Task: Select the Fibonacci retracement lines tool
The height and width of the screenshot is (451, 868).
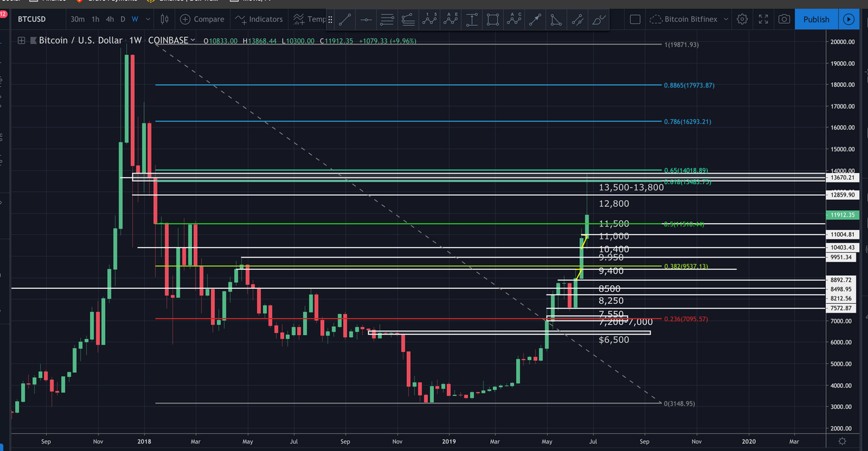Action: (387, 20)
